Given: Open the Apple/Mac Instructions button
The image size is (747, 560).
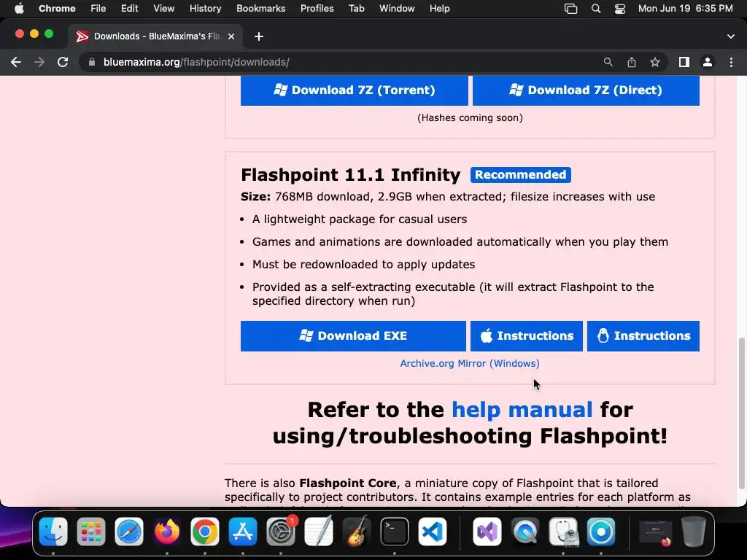Looking at the screenshot, I should click(x=527, y=335).
